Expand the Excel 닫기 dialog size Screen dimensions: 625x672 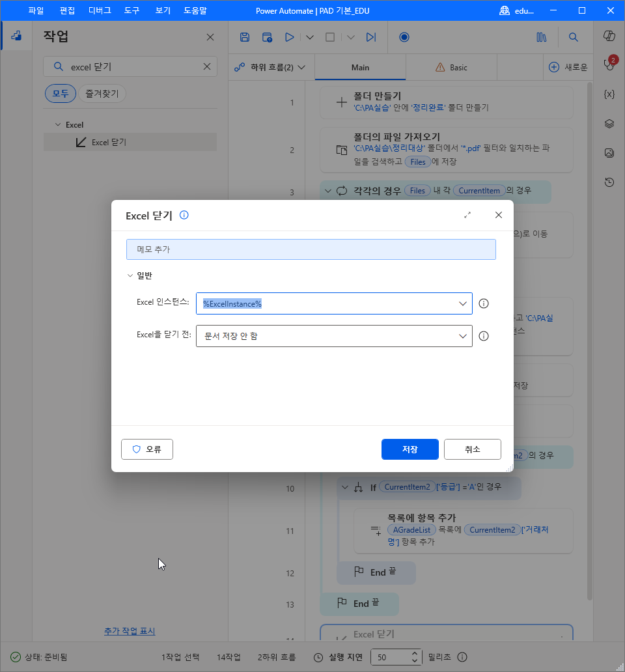point(467,215)
